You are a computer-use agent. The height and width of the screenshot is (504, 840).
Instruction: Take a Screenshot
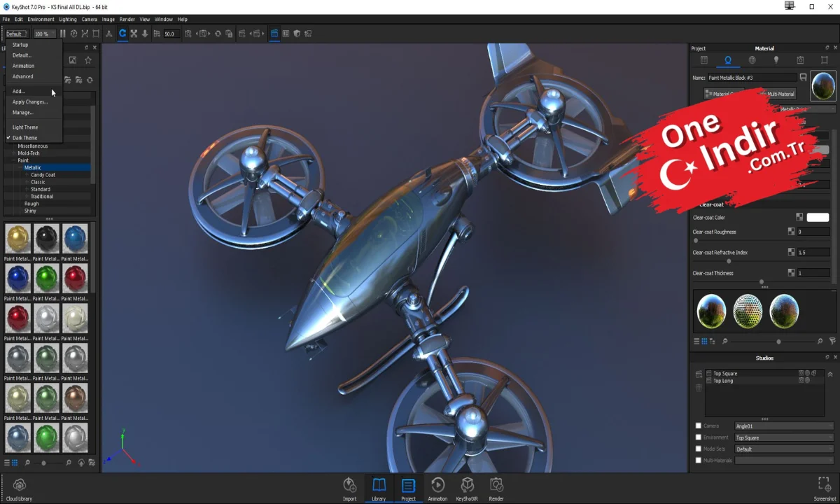click(825, 489)
